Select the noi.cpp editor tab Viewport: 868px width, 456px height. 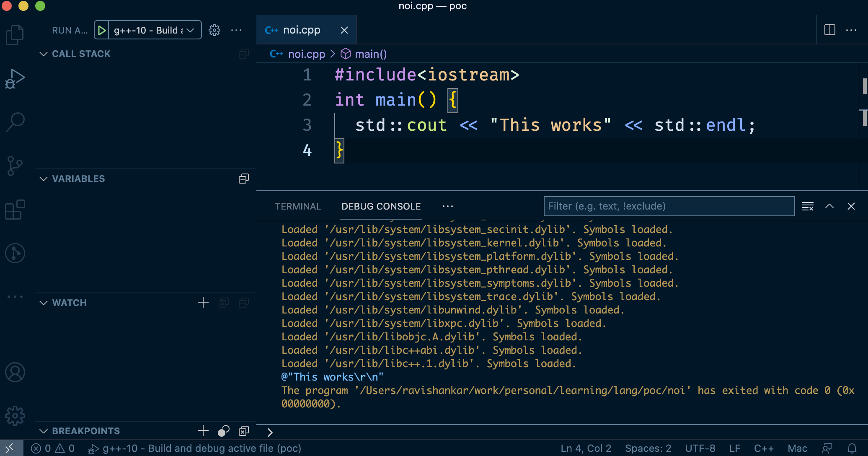click(301, 30)
